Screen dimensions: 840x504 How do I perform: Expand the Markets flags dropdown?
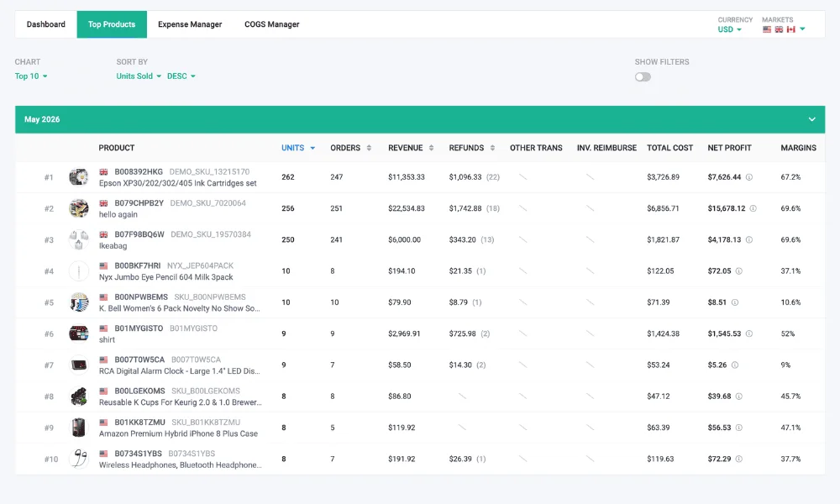coord(784,29)
